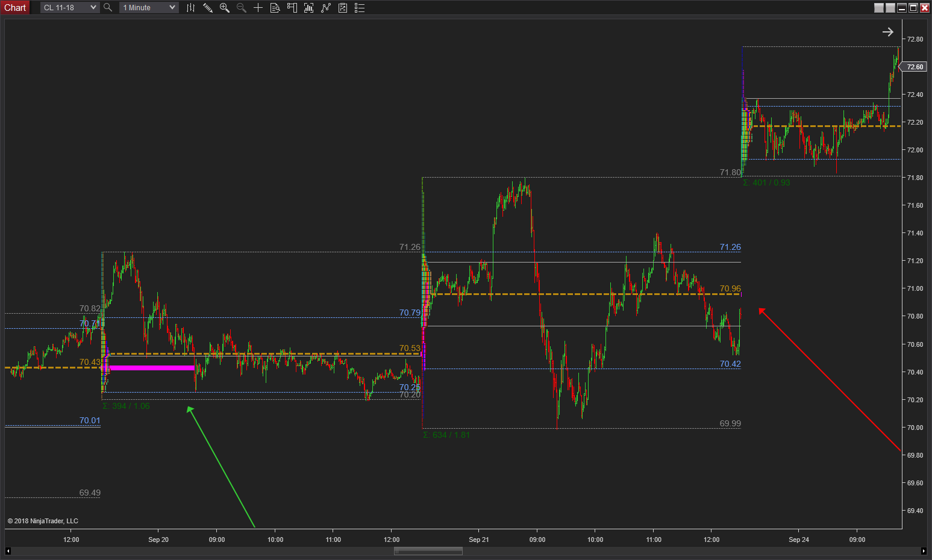Click the zoom out magnifier icon
The height and width of the screenshot is (560, 932).
pyautogui.click(x=242, y=8)
